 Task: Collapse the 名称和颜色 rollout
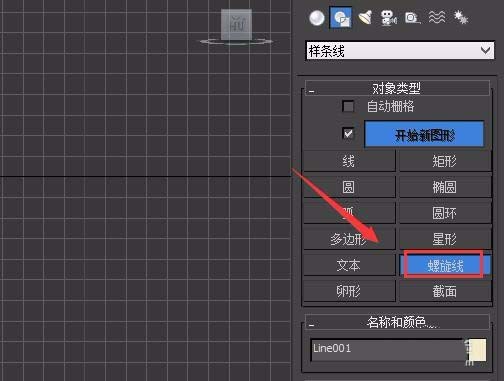point(397,322)
